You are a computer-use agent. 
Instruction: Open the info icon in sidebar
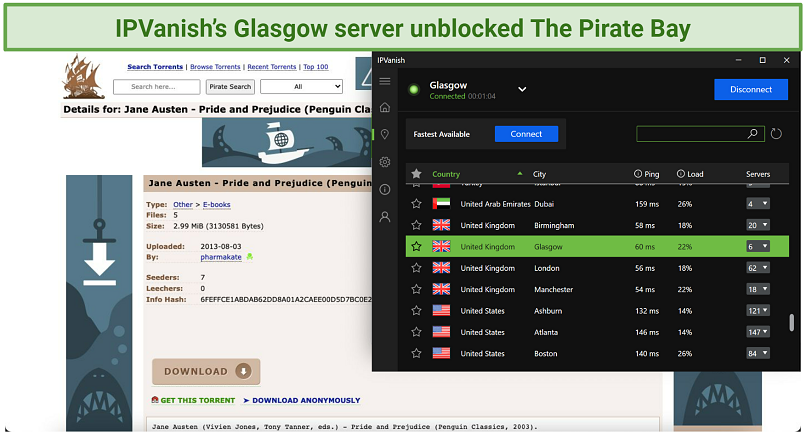(x=384, y=190)
